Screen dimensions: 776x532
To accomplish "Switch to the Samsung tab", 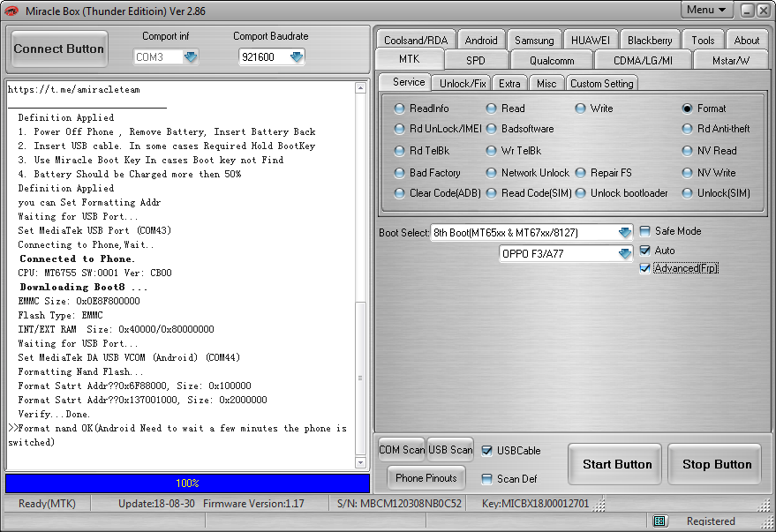I will pyautogui.click(x=534, y=40).
